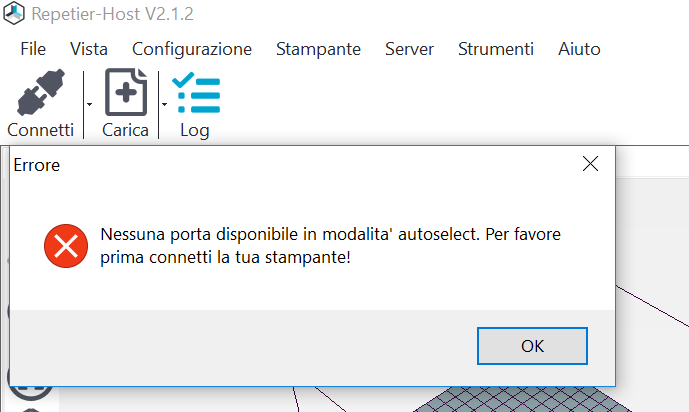Open the File menu
The width and height of the screenshot is (689, 412).
point(33,49)
